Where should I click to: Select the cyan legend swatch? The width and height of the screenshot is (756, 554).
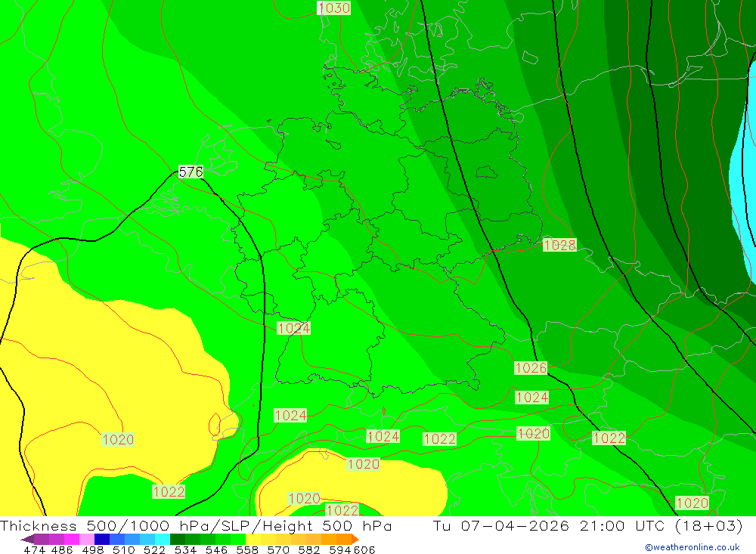click(163, 539)
